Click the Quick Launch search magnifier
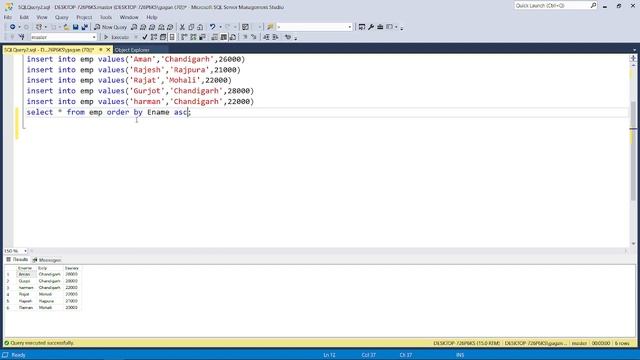This screenshot has height=360, width=640. (593, 5)
